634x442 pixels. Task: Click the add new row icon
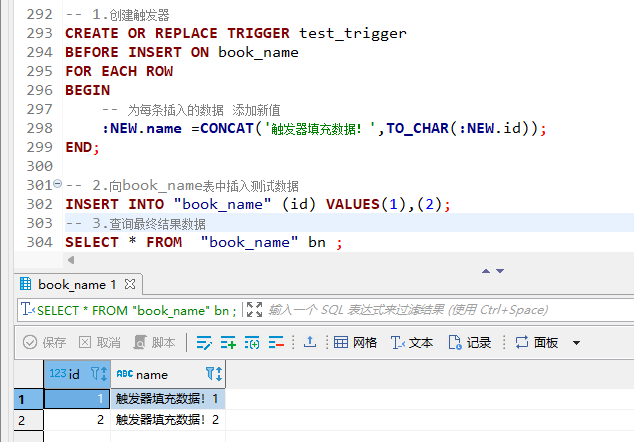point(229,342)
